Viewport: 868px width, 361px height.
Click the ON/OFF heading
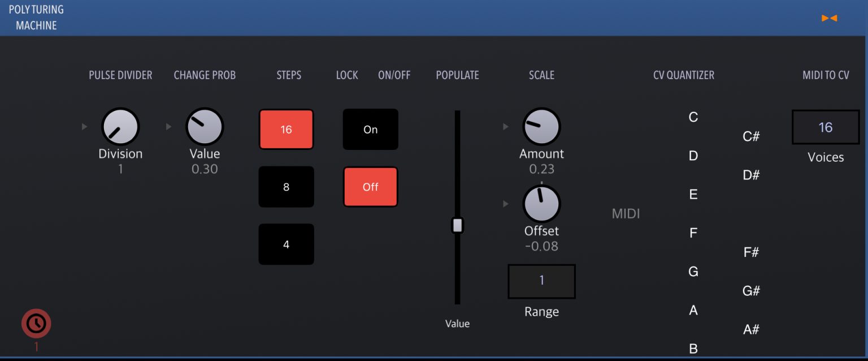pyautogui.click(x=394, y=75)
